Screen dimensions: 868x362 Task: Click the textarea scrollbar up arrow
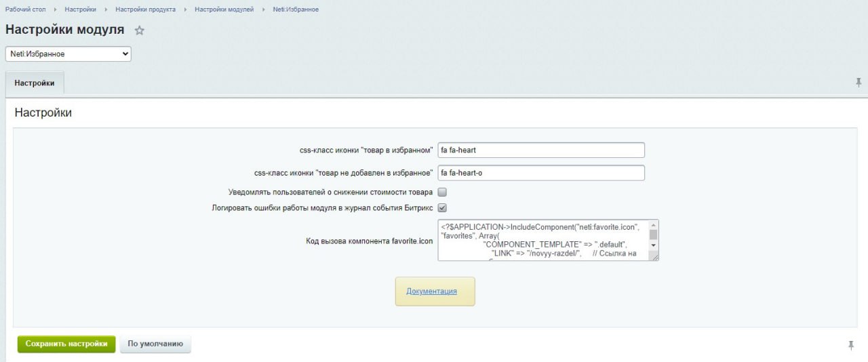(654, 225)
